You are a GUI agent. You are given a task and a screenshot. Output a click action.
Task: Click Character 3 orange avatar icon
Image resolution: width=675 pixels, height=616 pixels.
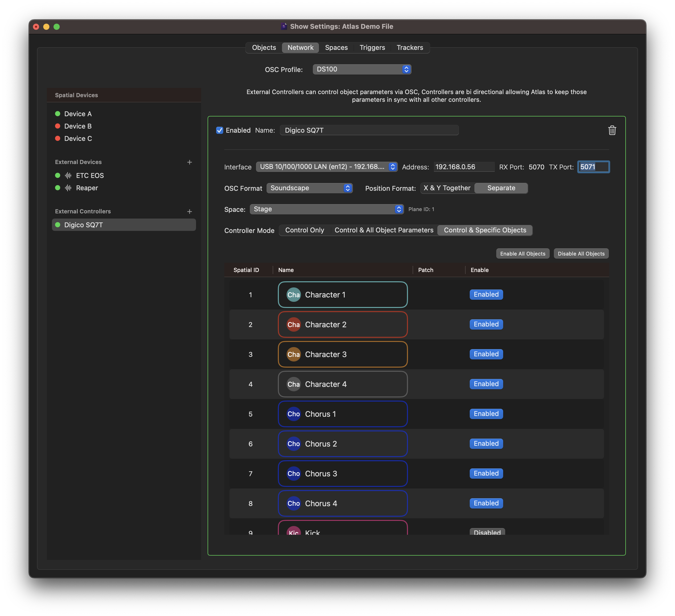(x=293, y=354)
